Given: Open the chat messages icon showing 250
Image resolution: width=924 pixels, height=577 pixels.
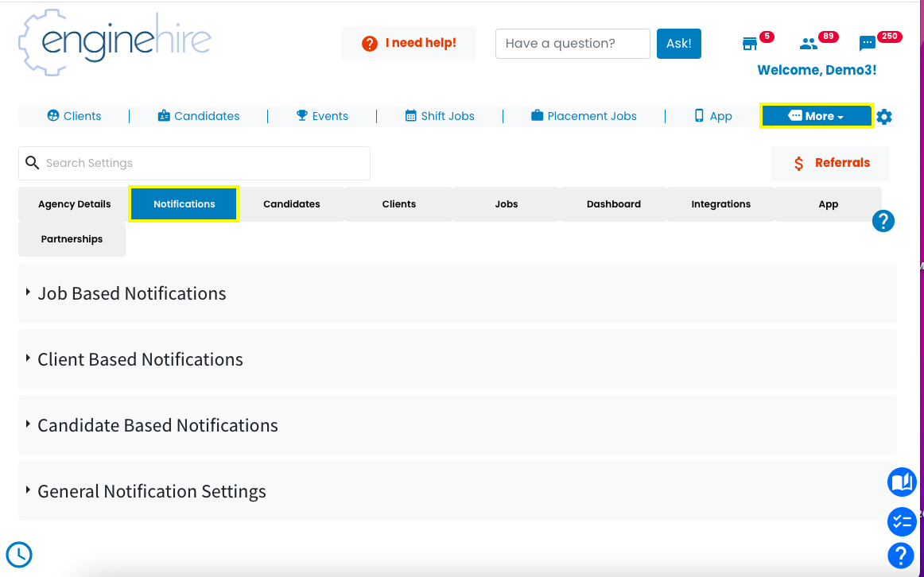Looking at the screenshot, I should pos(867,44).
